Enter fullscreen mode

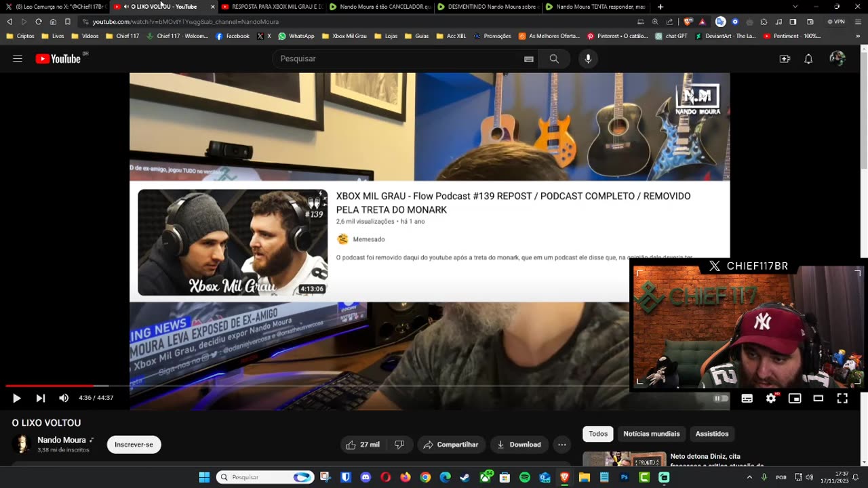click(842, 399)
